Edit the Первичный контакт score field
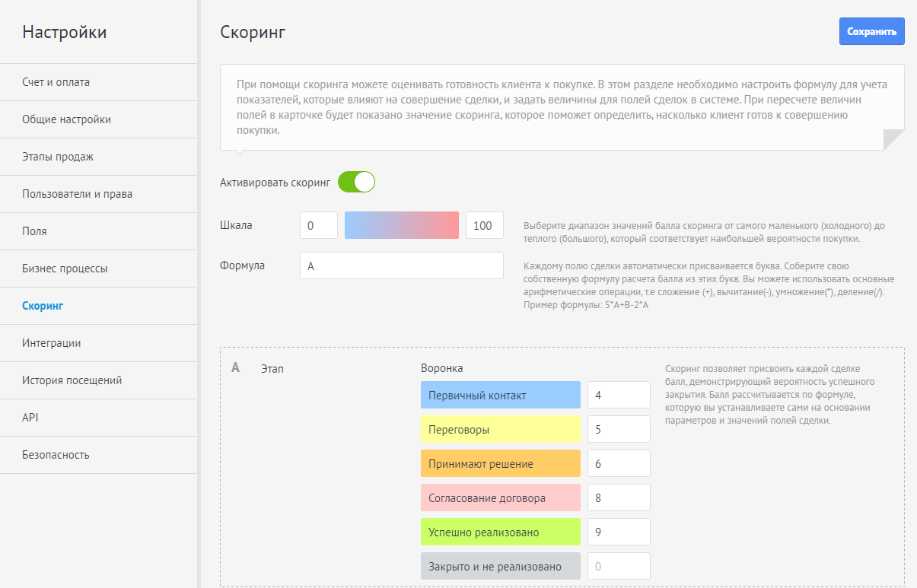Image resolution: width=917 pixels, height=588 pixels. 619,396
